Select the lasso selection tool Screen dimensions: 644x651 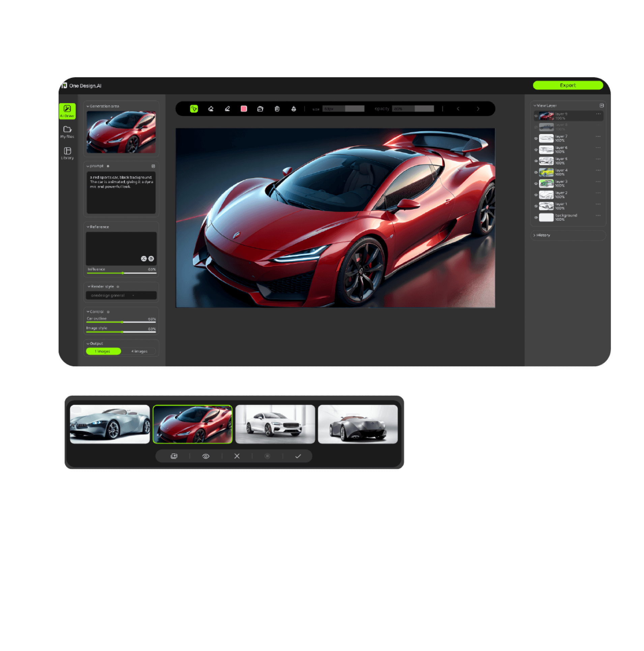pyautogui.click(x=194, y=109)
